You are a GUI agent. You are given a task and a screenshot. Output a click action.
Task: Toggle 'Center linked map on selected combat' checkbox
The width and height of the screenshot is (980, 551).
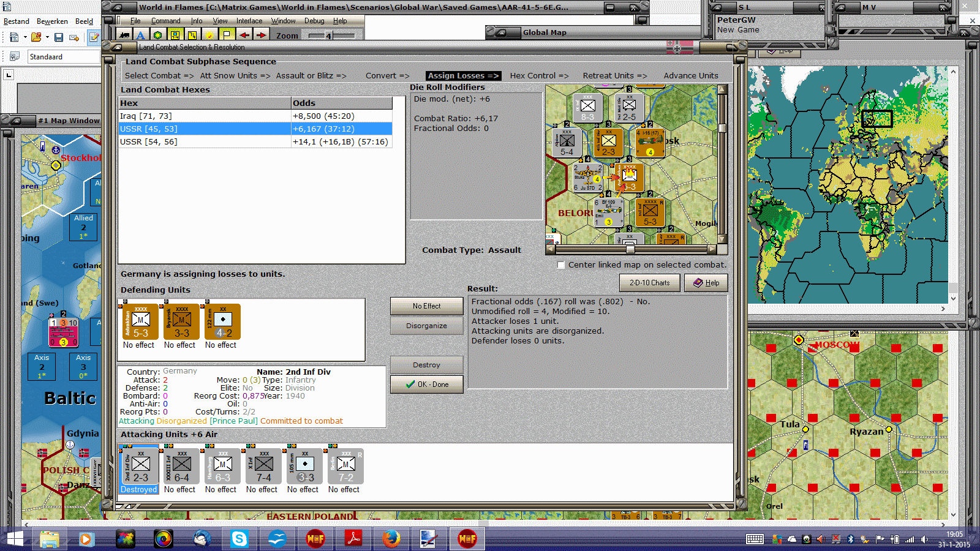[x=561, y=265]
